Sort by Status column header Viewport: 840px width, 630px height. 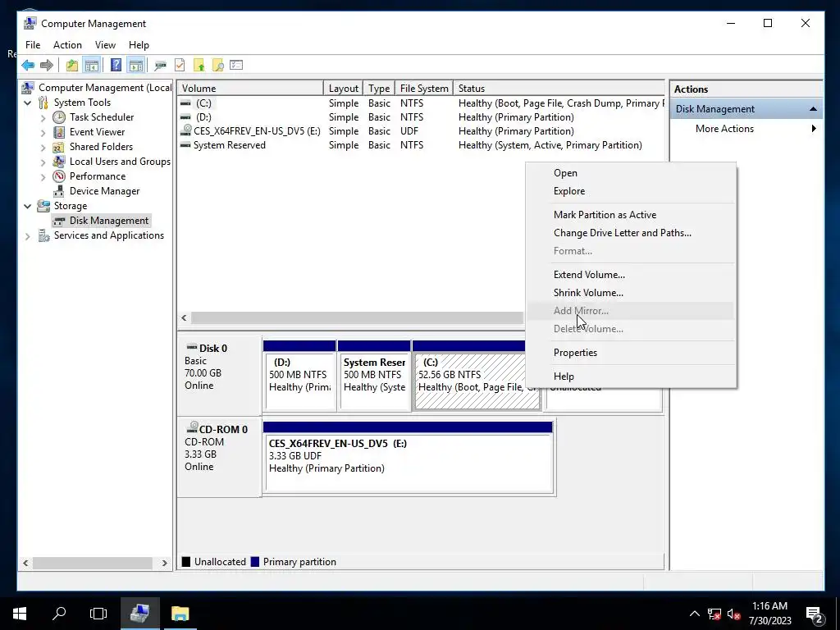[559, 89]
